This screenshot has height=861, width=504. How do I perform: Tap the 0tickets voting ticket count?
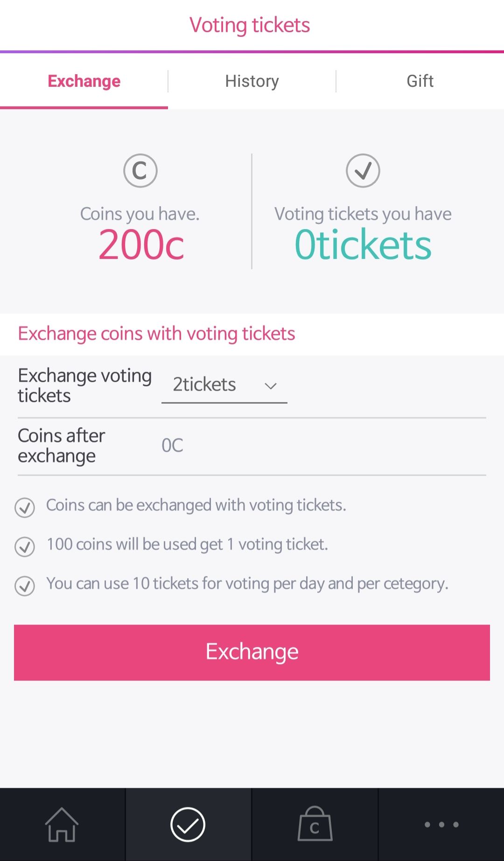363,245
